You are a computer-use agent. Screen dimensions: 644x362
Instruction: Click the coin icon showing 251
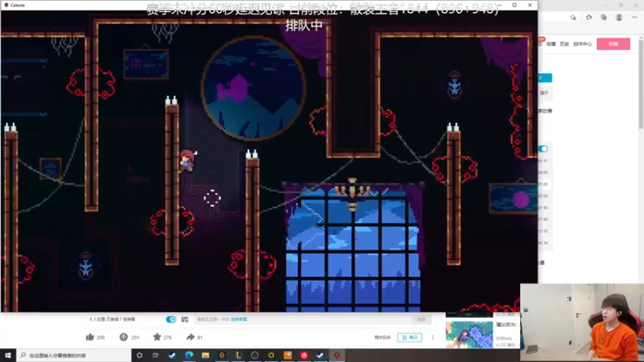123,337
